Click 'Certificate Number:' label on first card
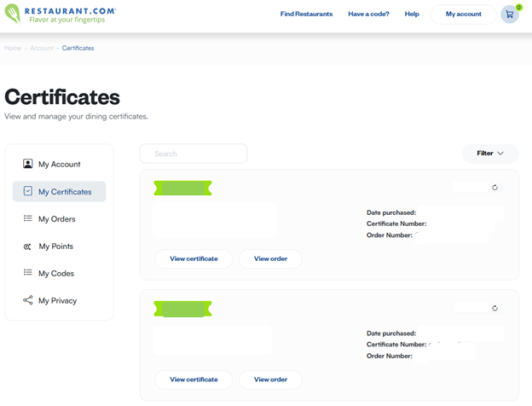 pyautogui.click(x=396, y=223)
